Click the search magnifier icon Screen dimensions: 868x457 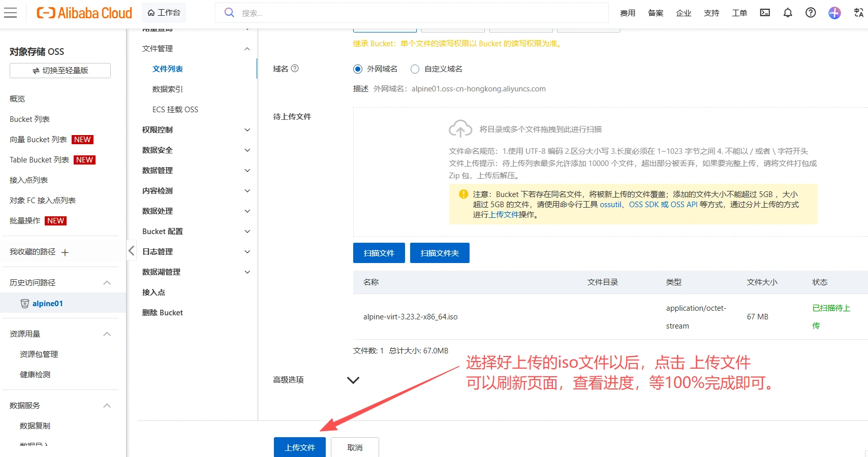[229, 13]
